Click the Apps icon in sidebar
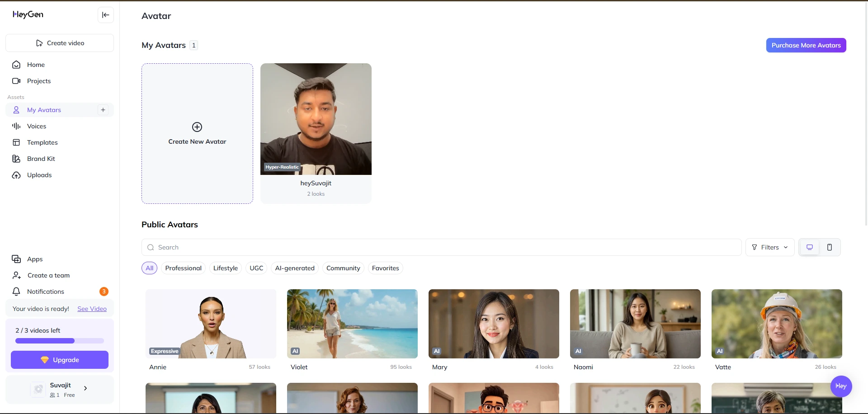The width and height of the screenshot is (868, 414). [16, 259]
